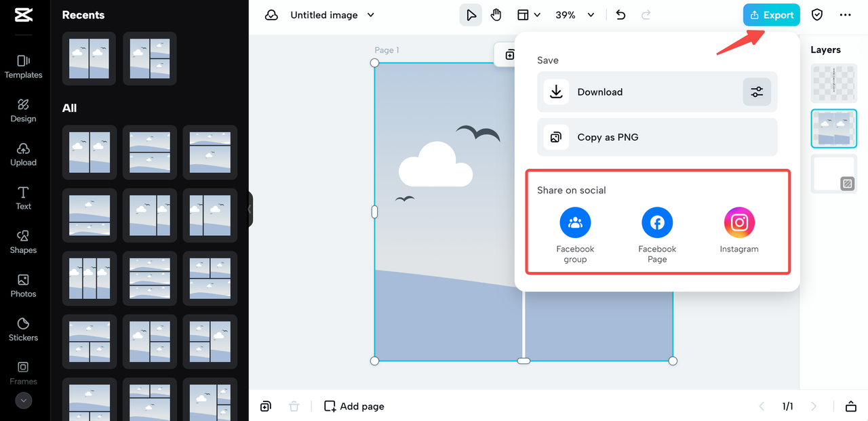Image resolution: width=868 pixels, height=421 pixels.
Task: Open the 39% zoom level dropdown
Action: click(x=574, y=15)
